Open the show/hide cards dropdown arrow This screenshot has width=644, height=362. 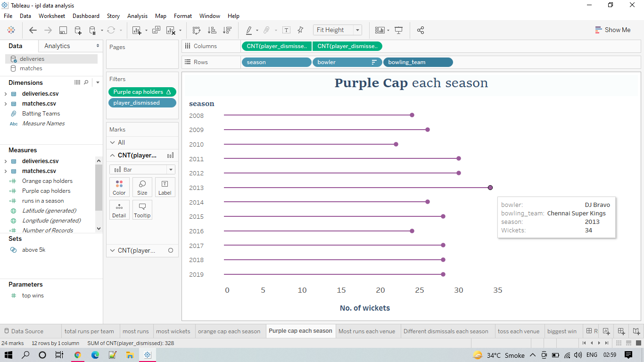point(388,30)
